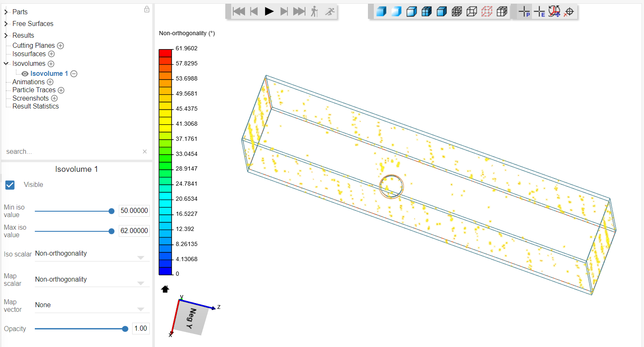Activate the crosshair E pick tool
This screenshot has width=644, height=347.
(x=540, y=12)
